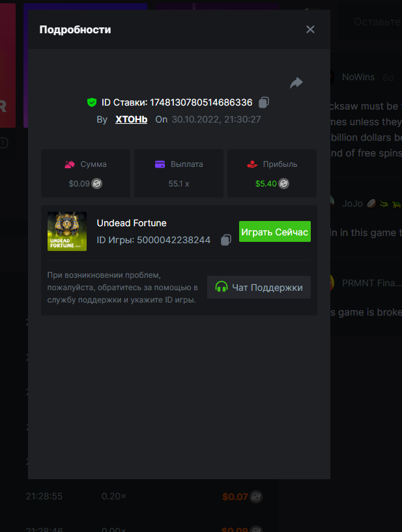Click the purple Выплата card icon
The image size is (402, 532).
tap(160, 164)
